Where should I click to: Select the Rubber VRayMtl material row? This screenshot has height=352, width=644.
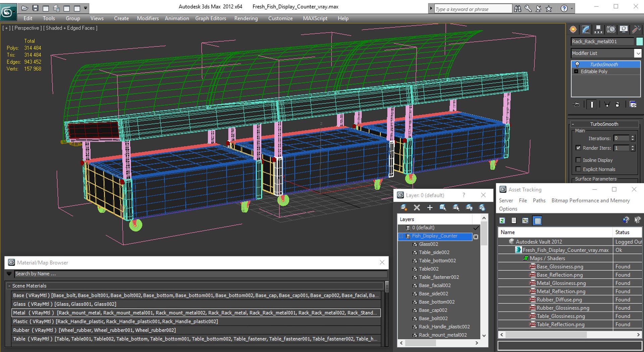coord(94,330)
